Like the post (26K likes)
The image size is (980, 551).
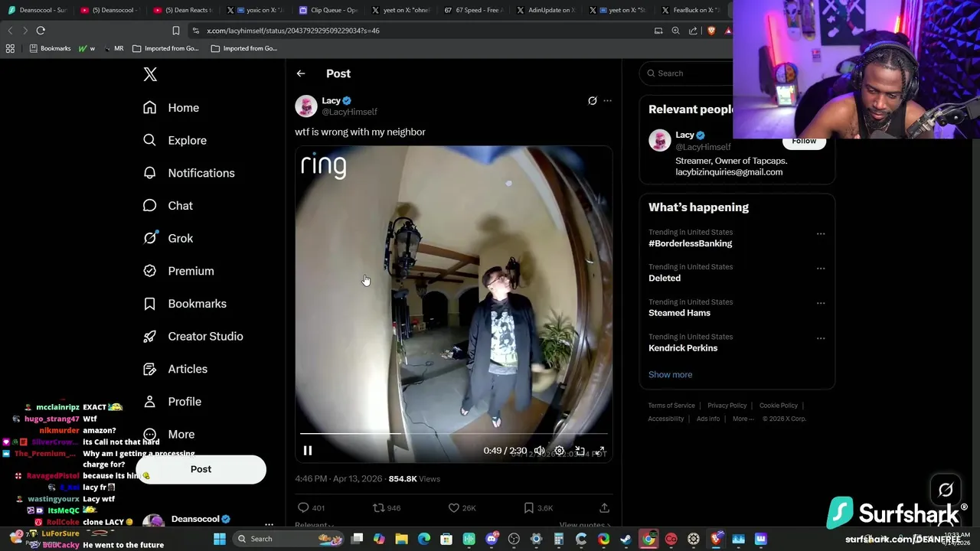point(462,508)
